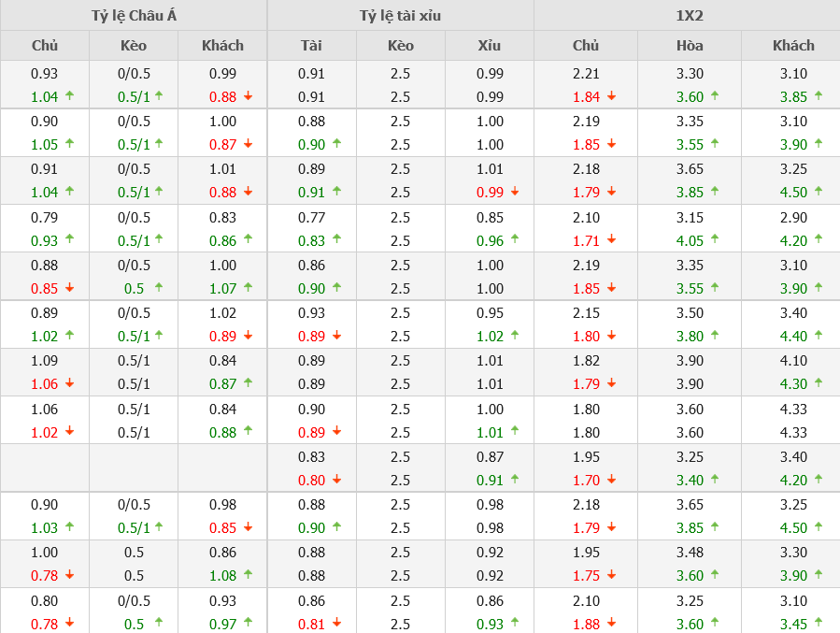Select the Tỷ lệ Châu Á header
The image size is (840, 633).
tap(134, 15)
